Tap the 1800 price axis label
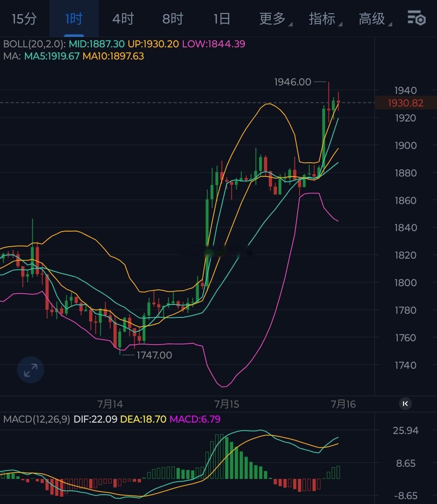Screen dimensions: 437x504 coord(405,283)
